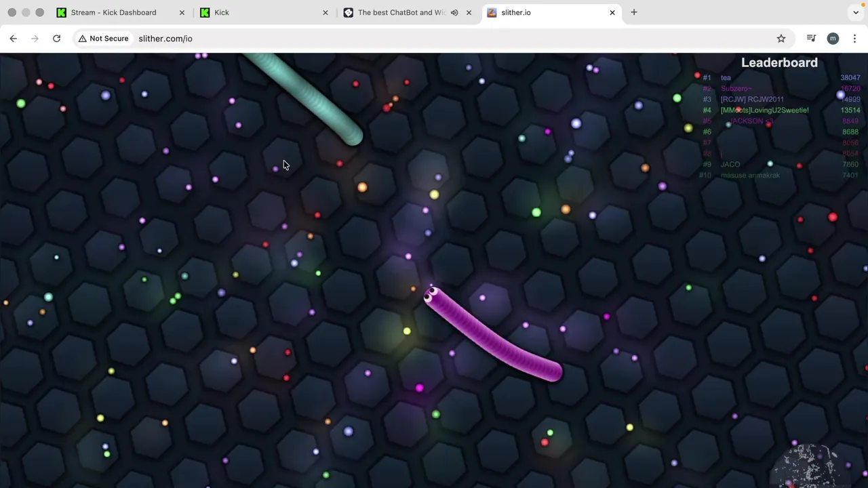Expand the tab search dropdown arrow
This screenshot has width=868, height=488.
pos(856,12)
